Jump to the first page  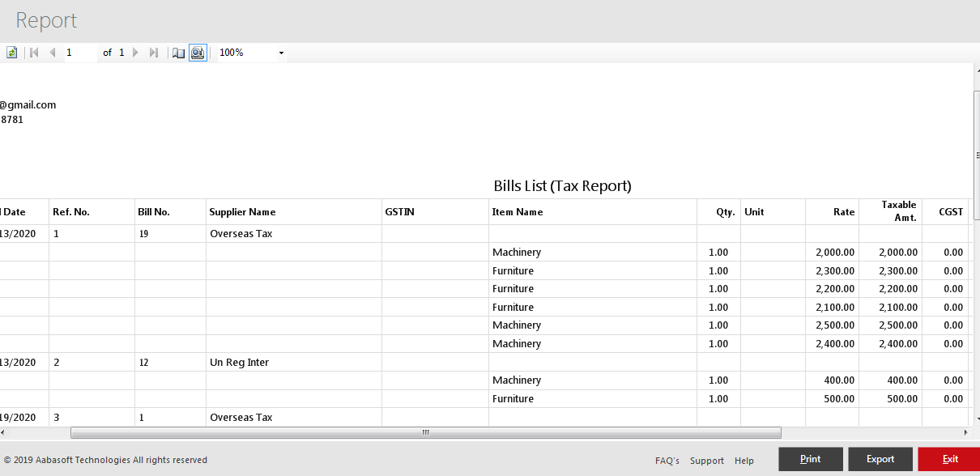click(33, 52)
